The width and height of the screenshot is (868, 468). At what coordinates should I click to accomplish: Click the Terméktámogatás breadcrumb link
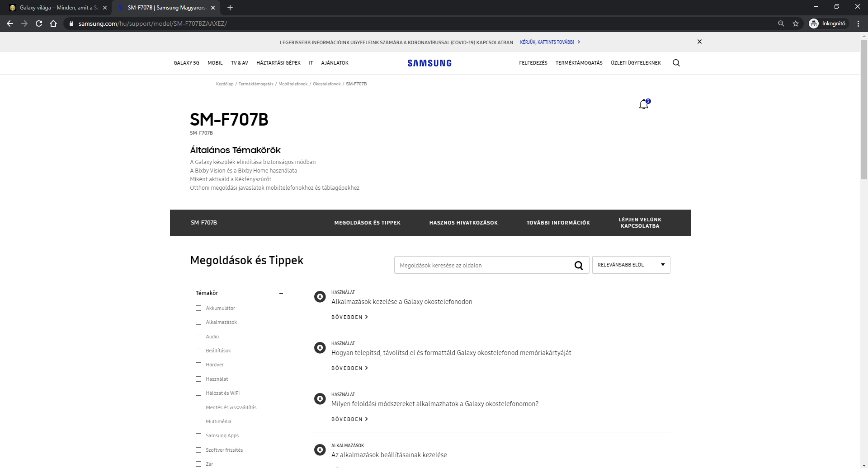pyautogui.click(x=256, y=84)
